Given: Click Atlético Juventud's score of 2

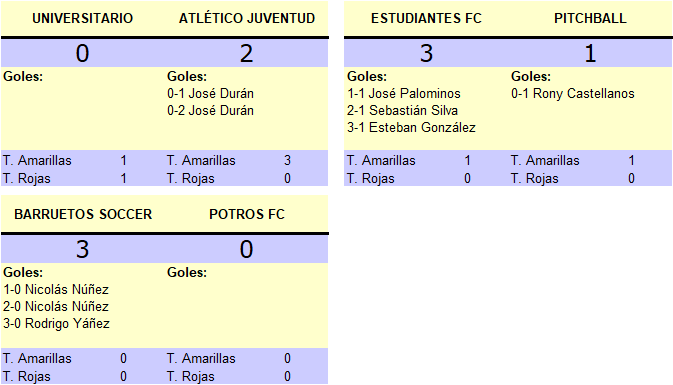Looking at the screenshot, I should [246, 53].
